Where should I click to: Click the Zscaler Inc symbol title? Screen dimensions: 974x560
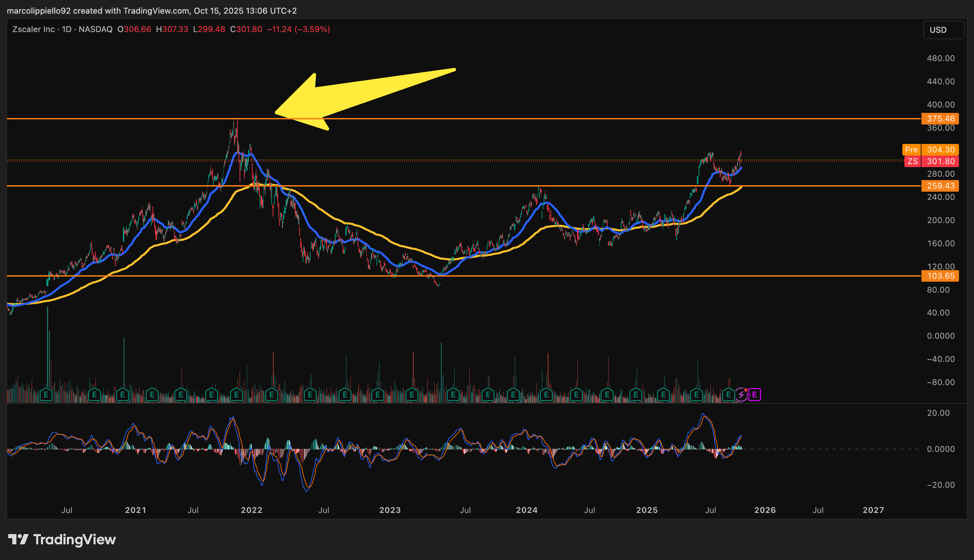tap(33, 29)
